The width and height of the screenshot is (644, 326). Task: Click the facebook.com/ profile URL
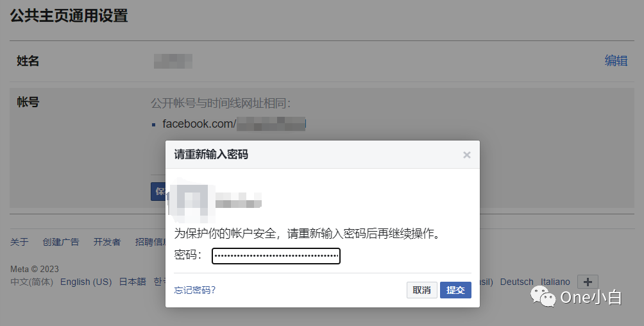coord(234,124)
